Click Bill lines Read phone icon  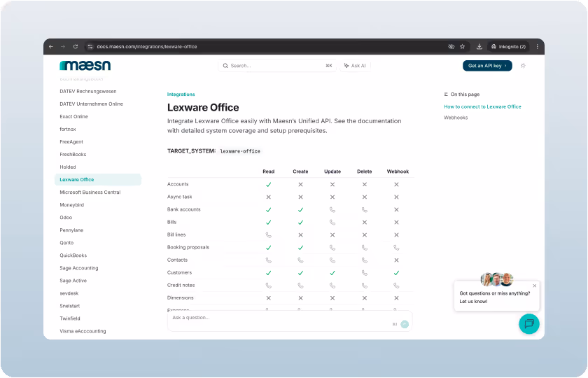(x=269, y=235)
